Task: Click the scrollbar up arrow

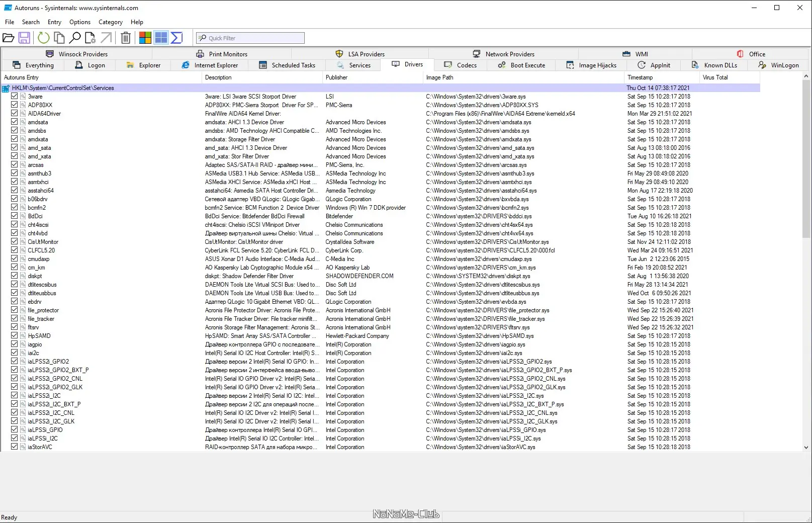Action: tap(806, 76)
